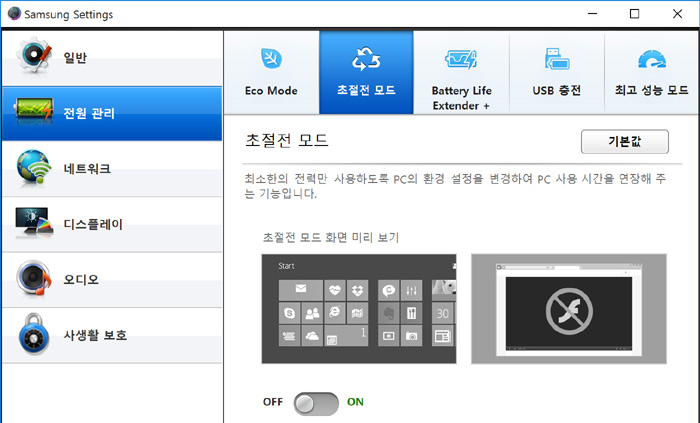Screen dimensions: 700x423
Task: Click the battery icon beside 전원 관리
Action: (x=34, y=111)
